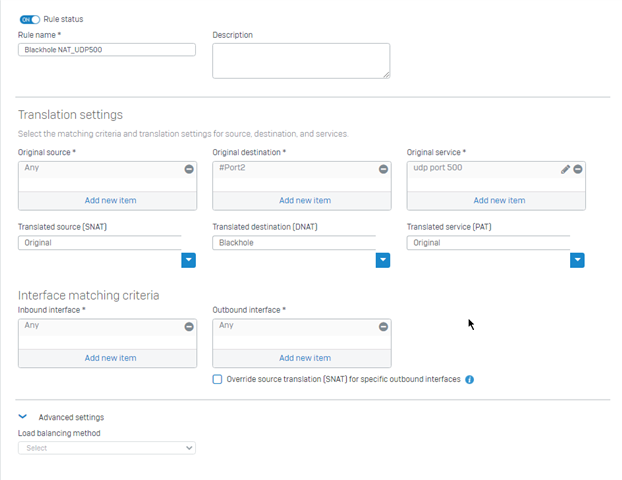Edit the udp port 500 service
The image size is (622, 480).
pos(565,169)
